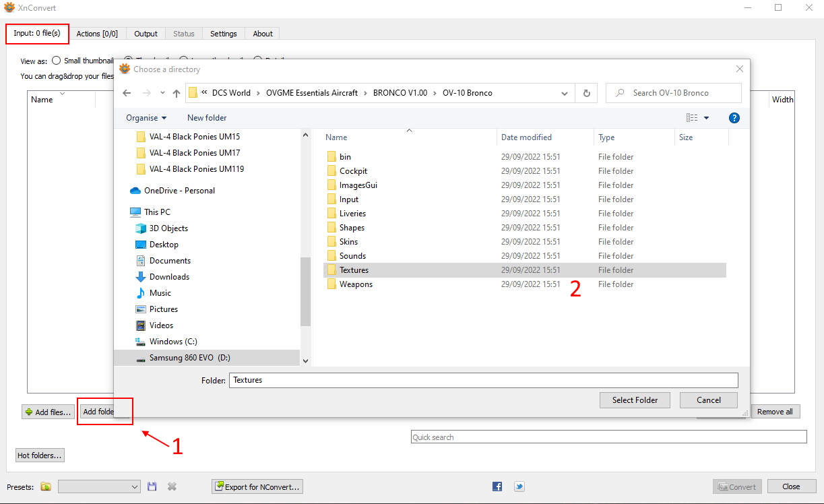This screenshot has width=824, height=504.
Task: Click the Search OV-10 Bronco box
Action: (x=674, y=93)
